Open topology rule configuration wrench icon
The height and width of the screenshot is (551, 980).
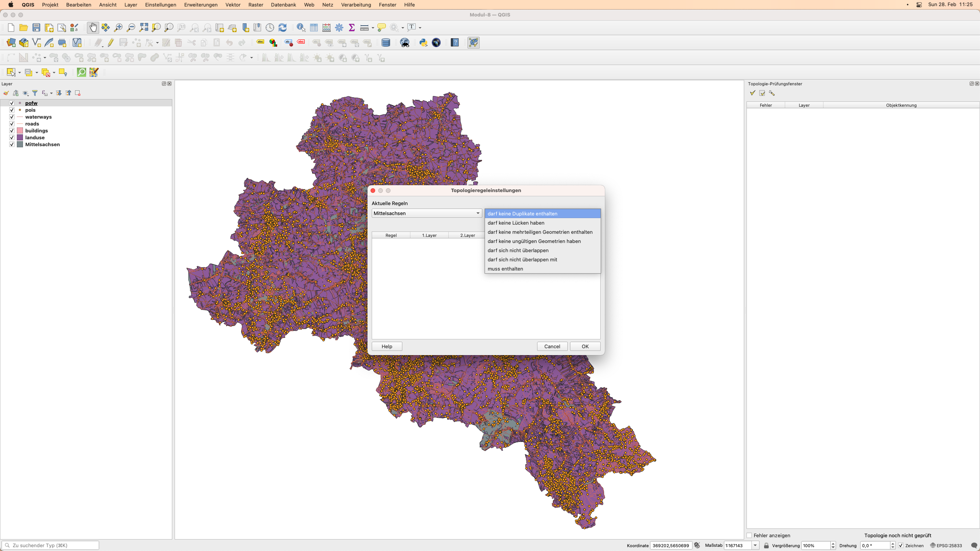coord(772,93)
